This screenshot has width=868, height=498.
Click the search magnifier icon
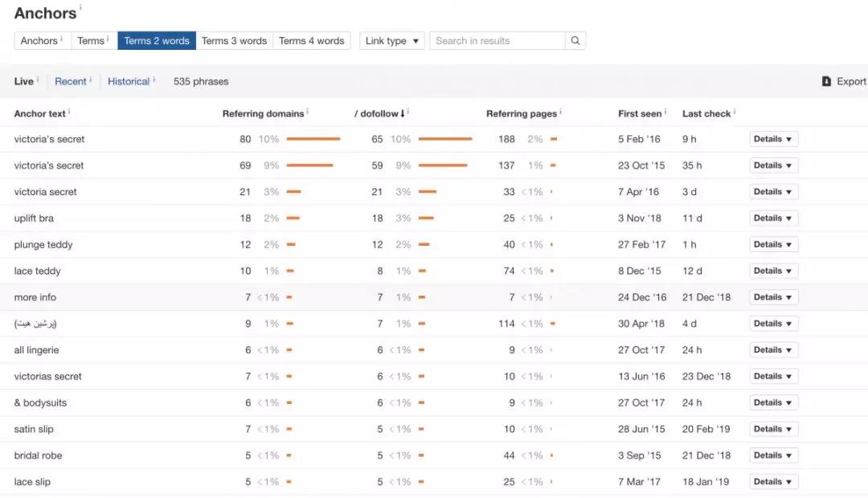pyautogui.click(x=575, y=41)
